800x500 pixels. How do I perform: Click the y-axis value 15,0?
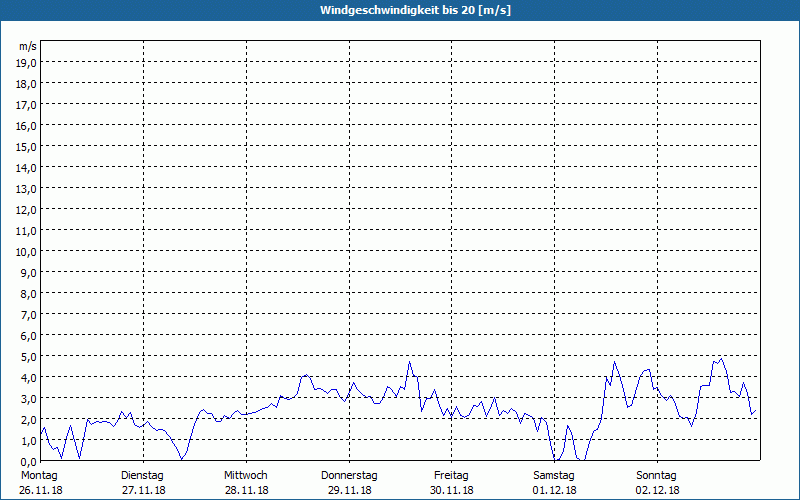[26, 147]
